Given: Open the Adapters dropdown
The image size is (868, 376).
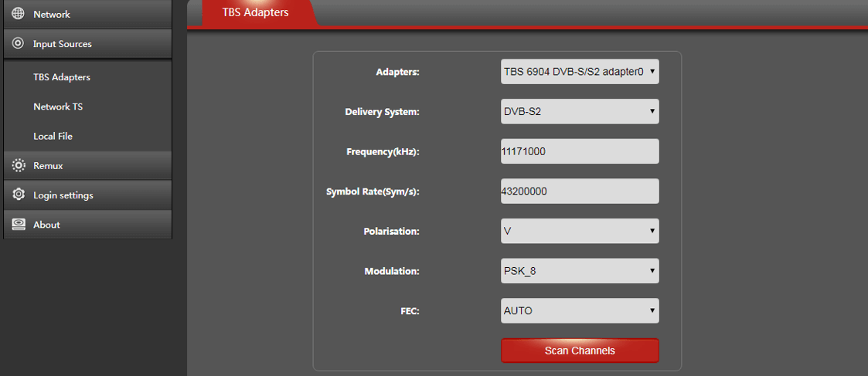Looking at the screenshot, I should (580, 72).
